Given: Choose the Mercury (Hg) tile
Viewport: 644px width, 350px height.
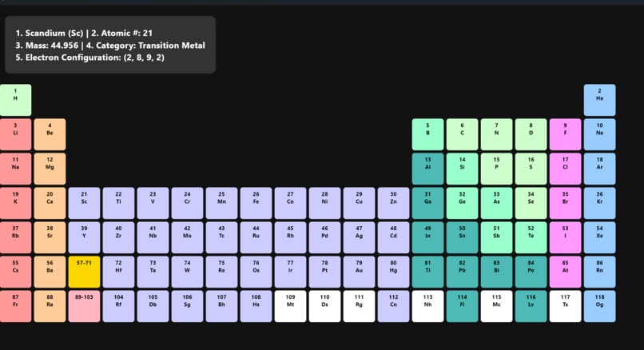Looking at the screenshot, I should tap(393, 272).
